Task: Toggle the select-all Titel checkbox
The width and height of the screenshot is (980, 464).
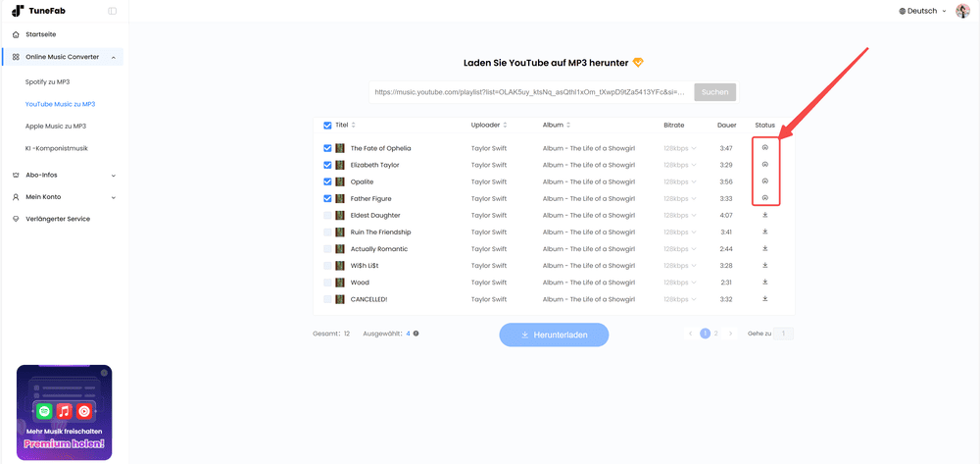Action: (327, 126)
